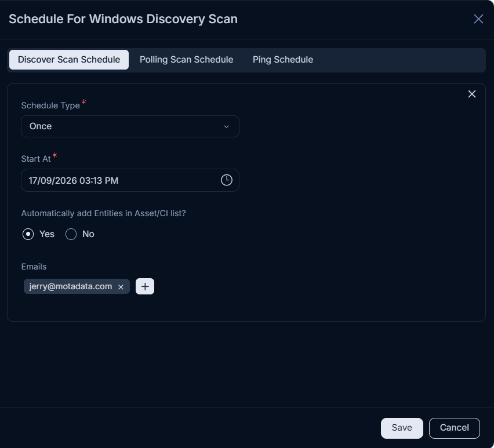Switch to Polling Scan Schedule tab
Image resolution: width=494 pixels, height=448 pixels.
click(x=187, y=60)
